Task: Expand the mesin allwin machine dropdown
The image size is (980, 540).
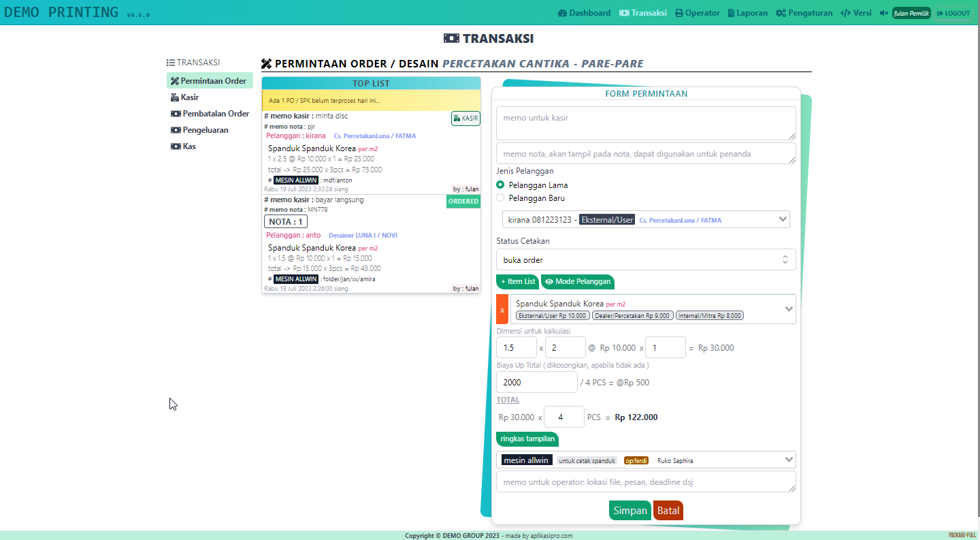Action: point(645,460)
